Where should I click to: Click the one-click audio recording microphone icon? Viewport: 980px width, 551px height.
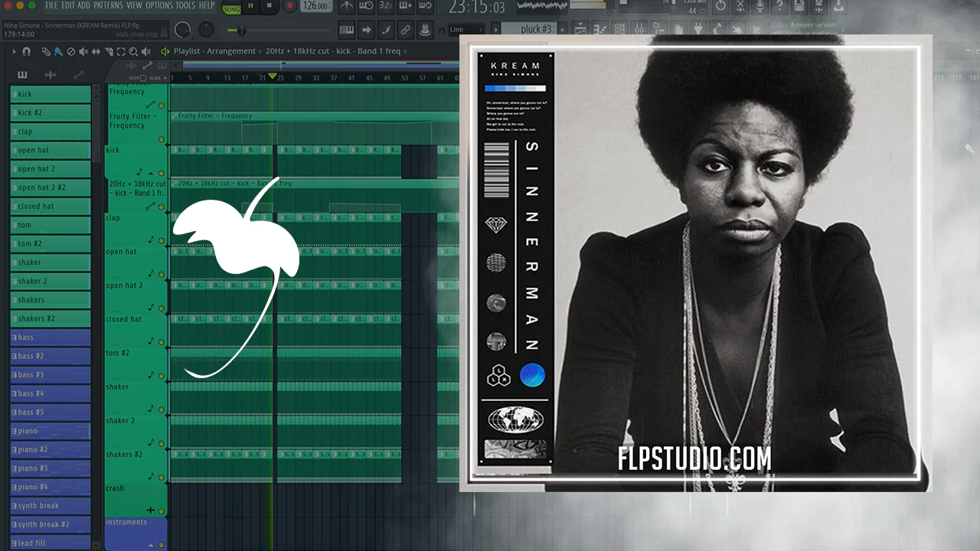coord(760,6)
